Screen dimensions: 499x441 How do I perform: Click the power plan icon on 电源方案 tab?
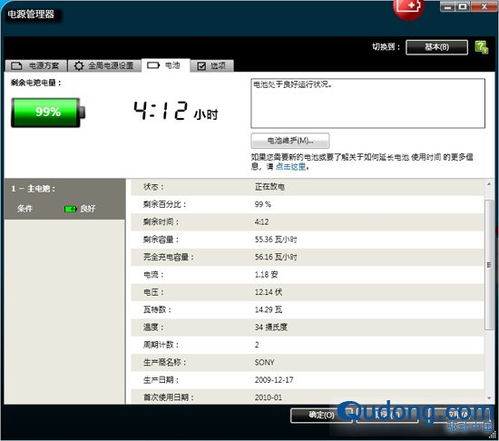pos(17,66)
